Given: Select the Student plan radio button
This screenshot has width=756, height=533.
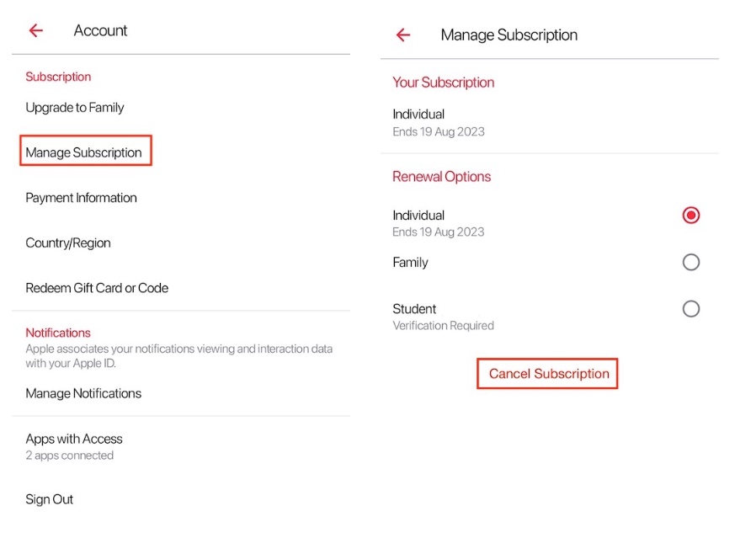Looking at the screenshot, I should pyautogui.click(x=690, y=309).
